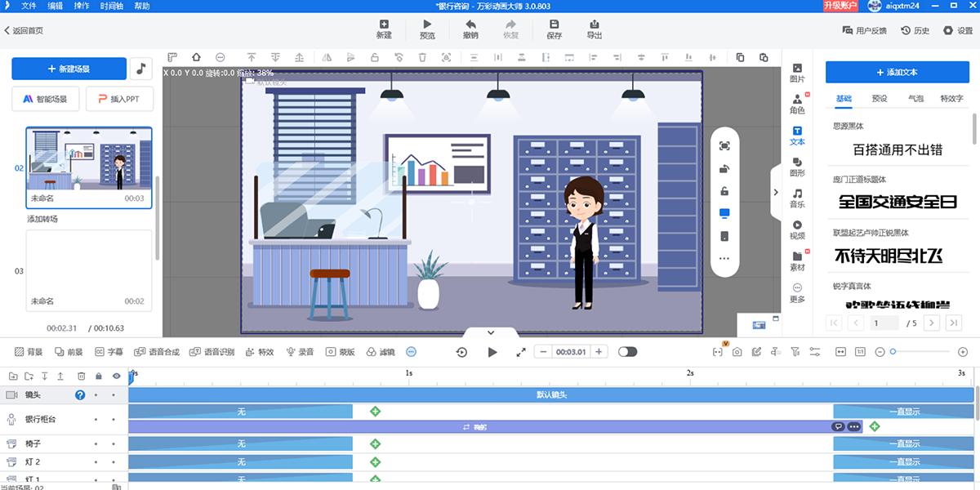The image size is (980, 490).
Task: Click the delete layer trash icon
Action: pyautogui.click(x=82, y=376)
